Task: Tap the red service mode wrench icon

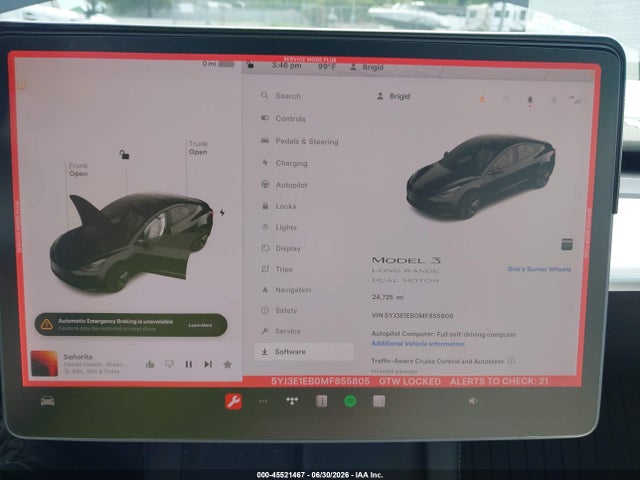Action: tap(233, 402)
